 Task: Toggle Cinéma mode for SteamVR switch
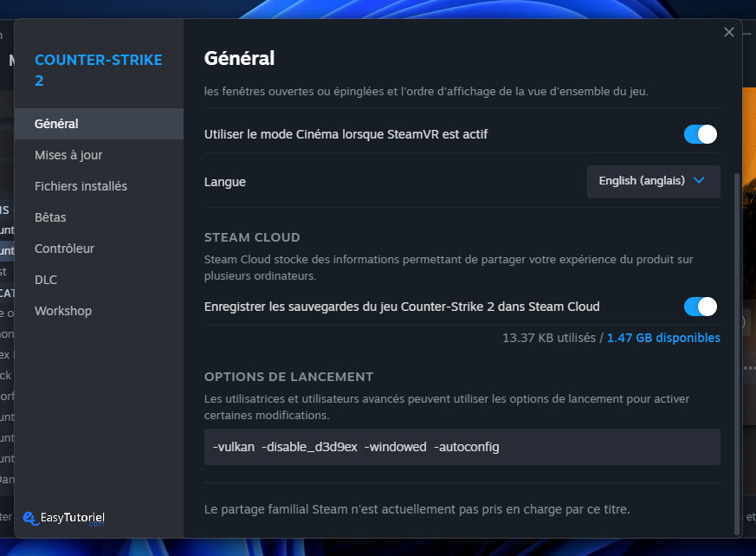700,134
